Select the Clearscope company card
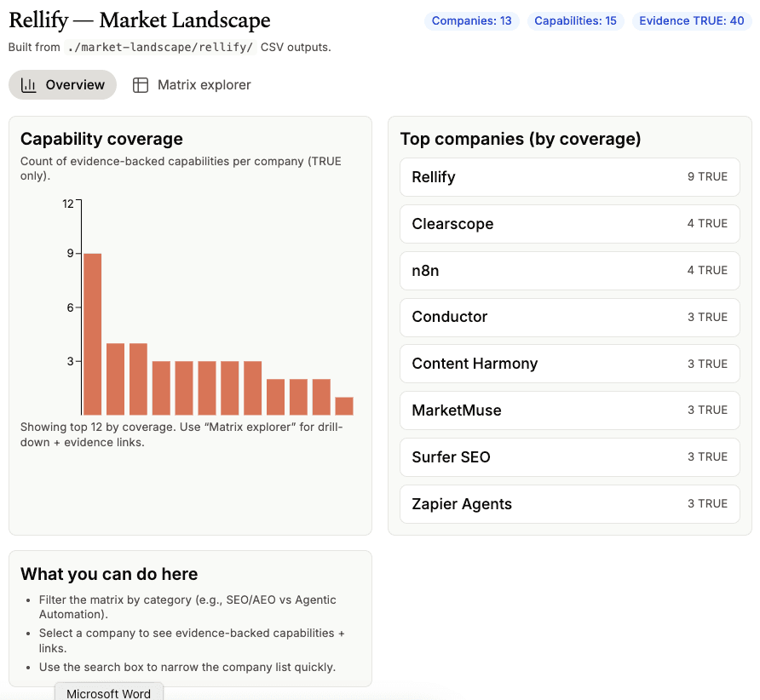The image size is (760, 700). pos(569,224)
